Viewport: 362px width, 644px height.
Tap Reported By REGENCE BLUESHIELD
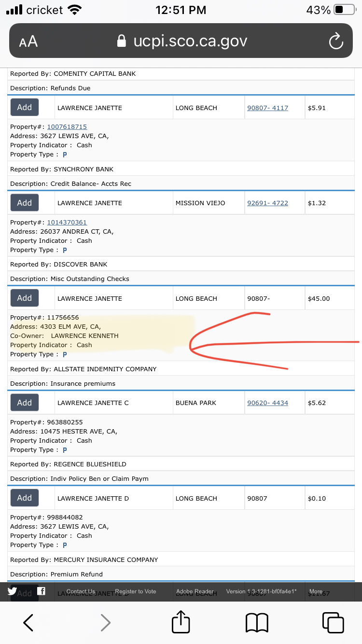[x=68, y=464]
